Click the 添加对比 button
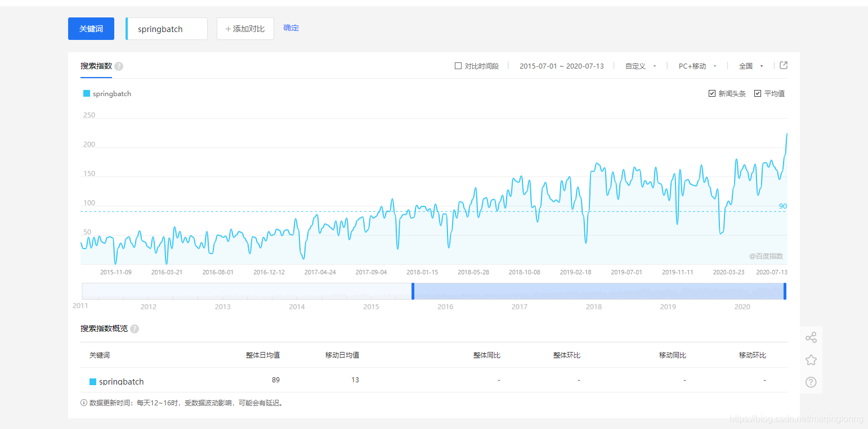Viewport: 868px width, 429px height. (245, 29)
